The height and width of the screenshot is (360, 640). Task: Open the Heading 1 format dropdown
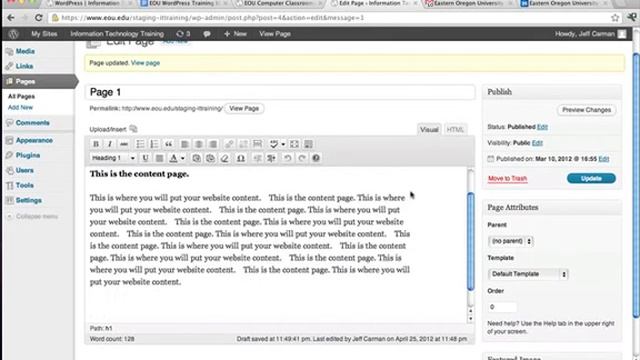click(x=113, y=158)
